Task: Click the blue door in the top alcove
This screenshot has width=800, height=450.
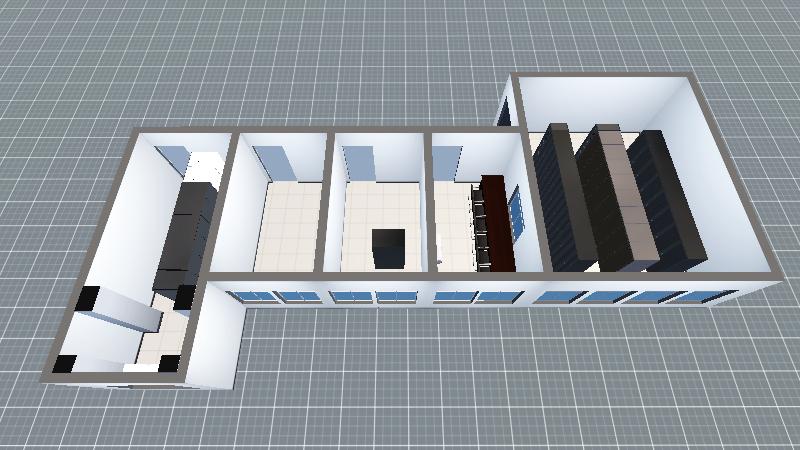Action: coord(505,109)
